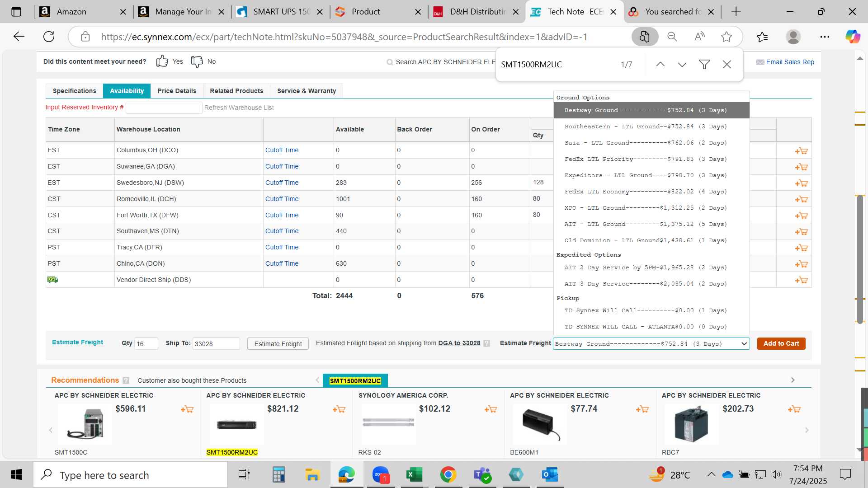Open Outlook from the taskbar

550,475
